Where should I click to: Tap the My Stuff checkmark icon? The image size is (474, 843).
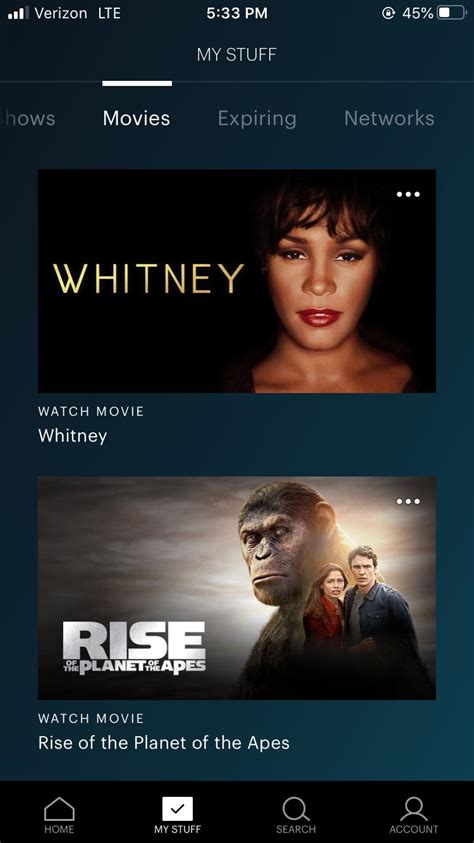pyautogui.click(x=177, y=809)
